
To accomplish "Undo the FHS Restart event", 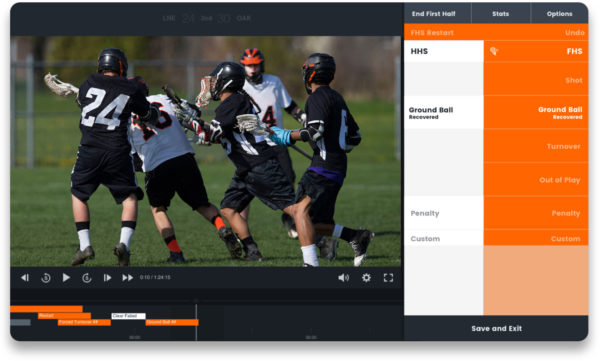I will [574, 33].
